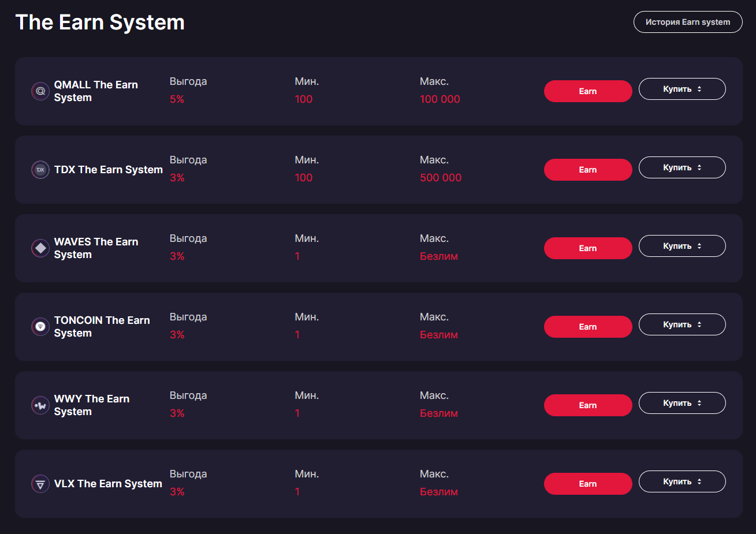Open the VLX Купить dropdown

coord(681,481)
